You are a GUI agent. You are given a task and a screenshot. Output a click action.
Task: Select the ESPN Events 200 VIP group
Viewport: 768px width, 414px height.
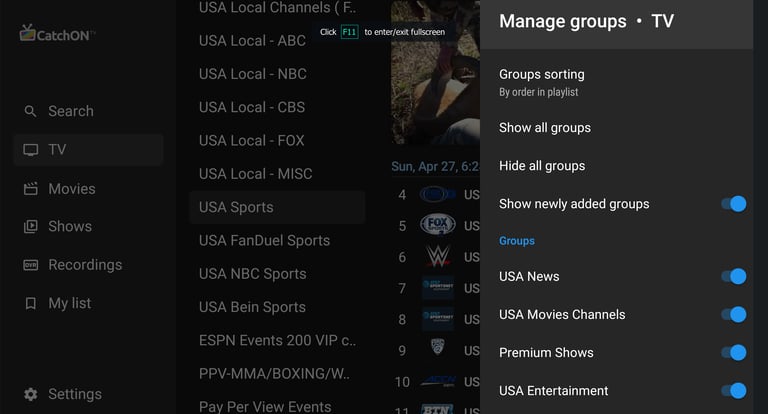(277, 341)
